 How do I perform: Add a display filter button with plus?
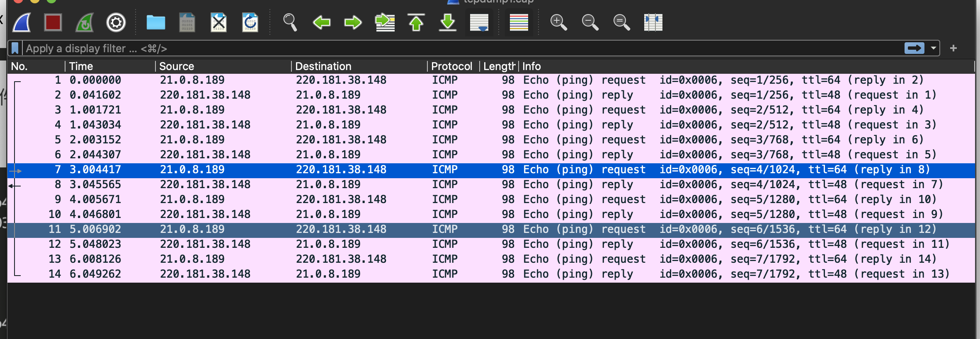click(953, 48)
